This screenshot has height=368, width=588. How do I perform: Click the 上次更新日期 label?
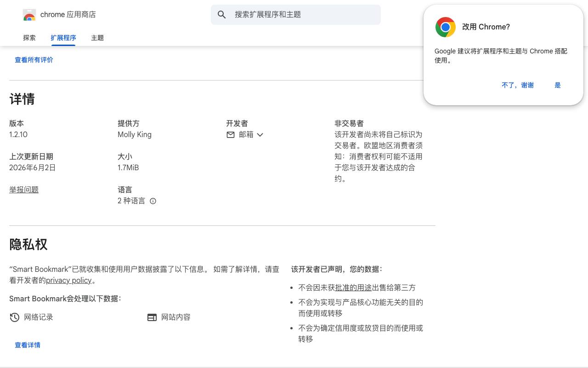(31, 157)
